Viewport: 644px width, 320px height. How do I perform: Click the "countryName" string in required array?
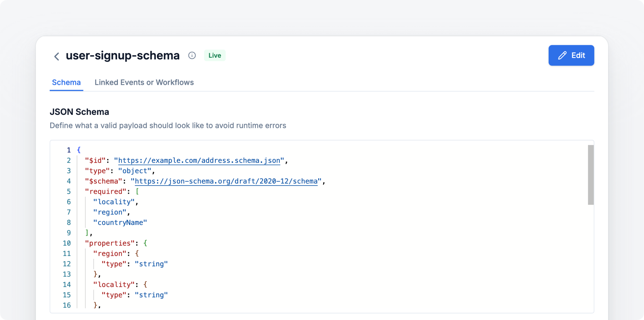[x=120, y=223]
